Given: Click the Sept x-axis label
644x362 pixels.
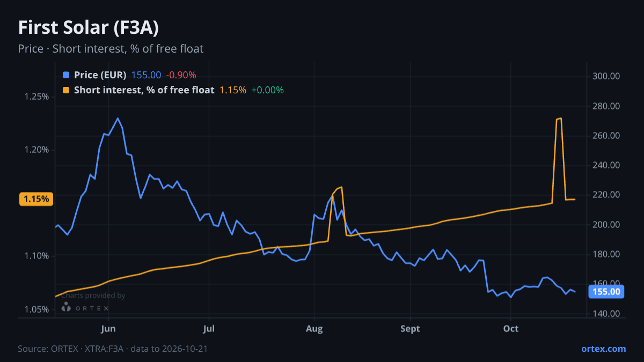Looking at the screenshot, I should 410,329.
